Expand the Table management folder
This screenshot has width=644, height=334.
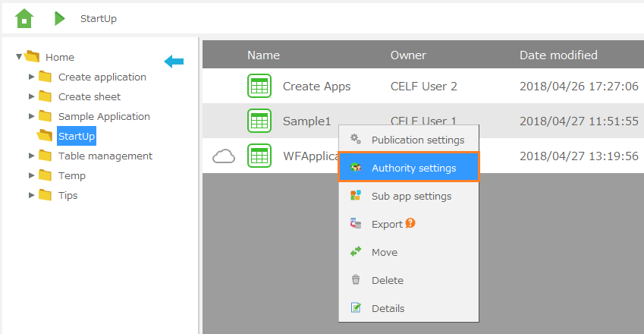(31, 156)
